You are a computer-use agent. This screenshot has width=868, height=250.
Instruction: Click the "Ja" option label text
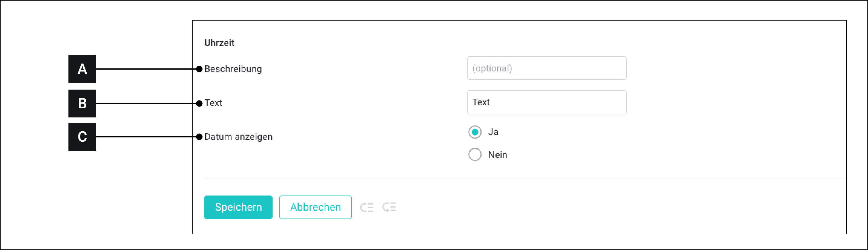493,132
